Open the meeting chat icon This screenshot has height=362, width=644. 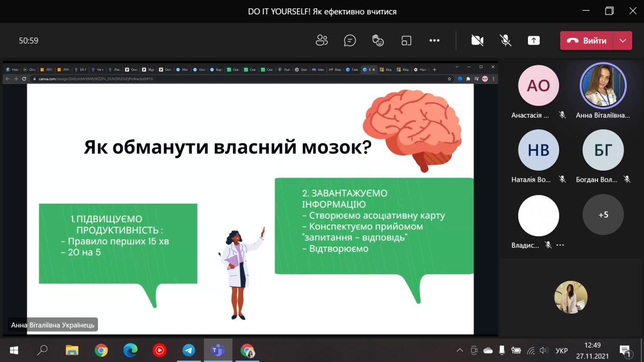tap(350, 41)
